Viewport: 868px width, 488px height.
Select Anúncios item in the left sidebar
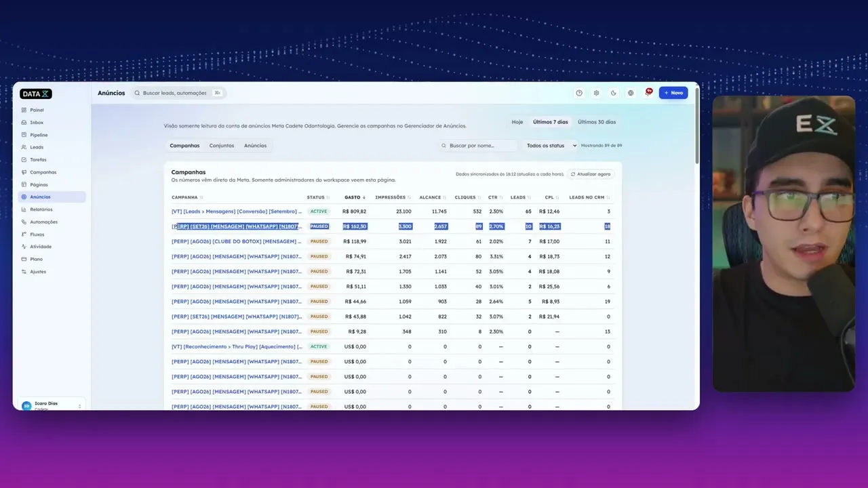pyautogui.click(x=52, y=197)
